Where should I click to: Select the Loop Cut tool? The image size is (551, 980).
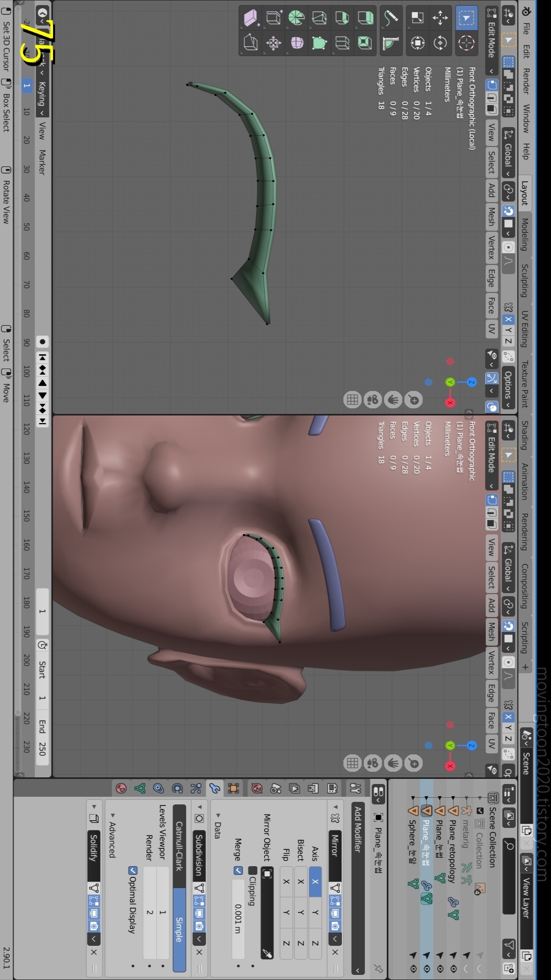[342, 43]
